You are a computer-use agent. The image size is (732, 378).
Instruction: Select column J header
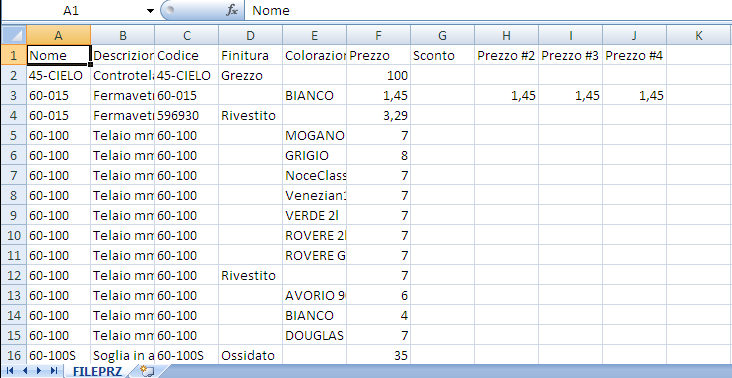[x=634, y=35]
